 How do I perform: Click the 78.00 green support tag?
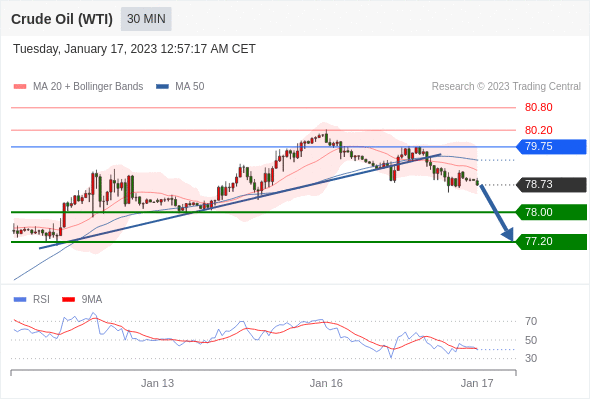551,212
